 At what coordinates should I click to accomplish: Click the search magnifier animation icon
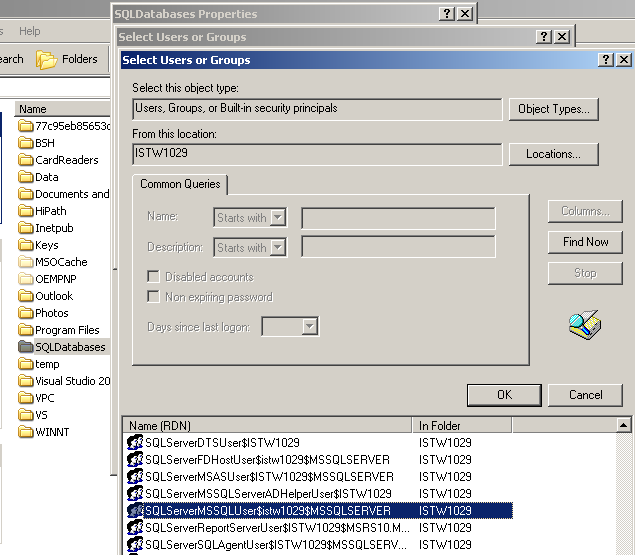pos(585,325)
